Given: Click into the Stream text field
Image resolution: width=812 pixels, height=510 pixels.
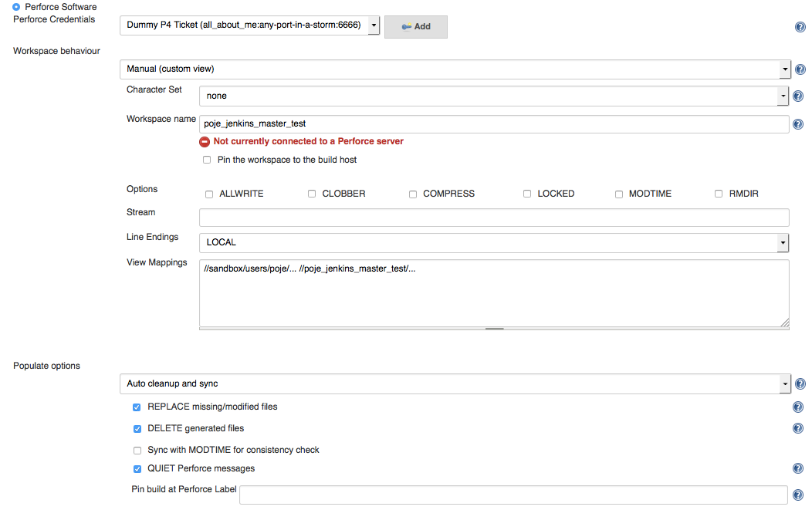Looking at the screenshot, I should coord(494,218).
